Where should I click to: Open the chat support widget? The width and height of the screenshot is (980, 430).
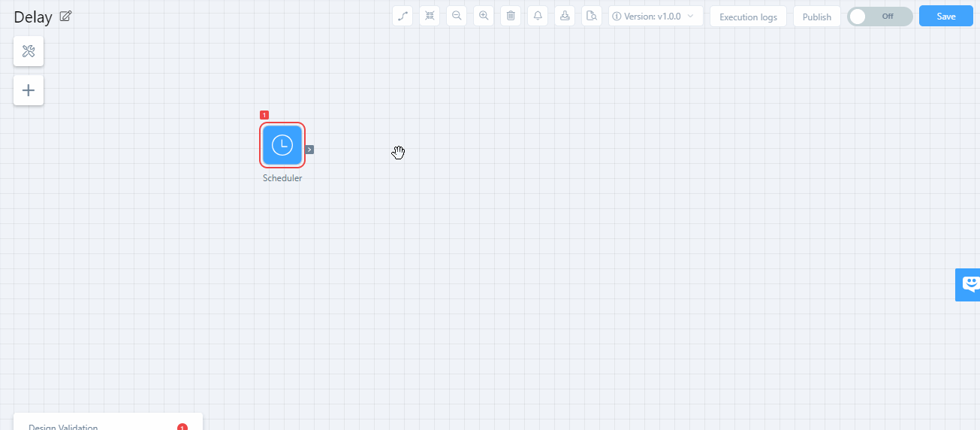969,284
